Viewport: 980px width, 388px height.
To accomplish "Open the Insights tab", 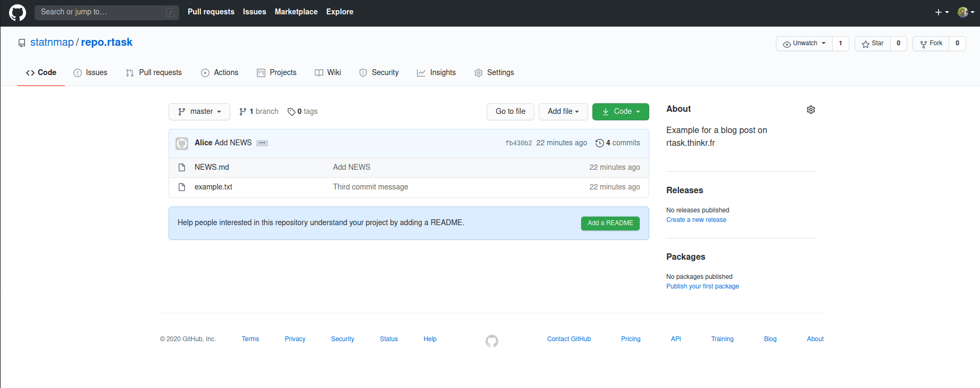I will 437,73.
